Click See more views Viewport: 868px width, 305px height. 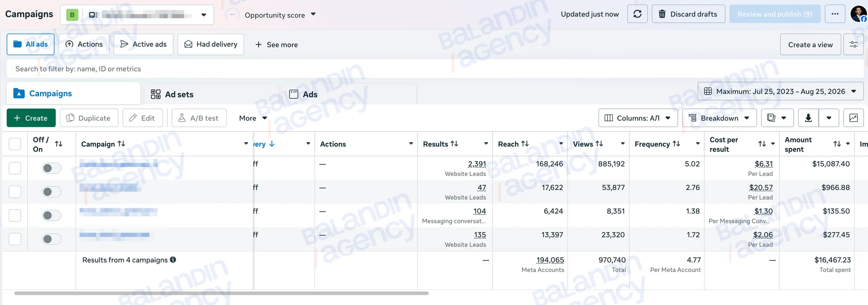click(x=276, y=45)
